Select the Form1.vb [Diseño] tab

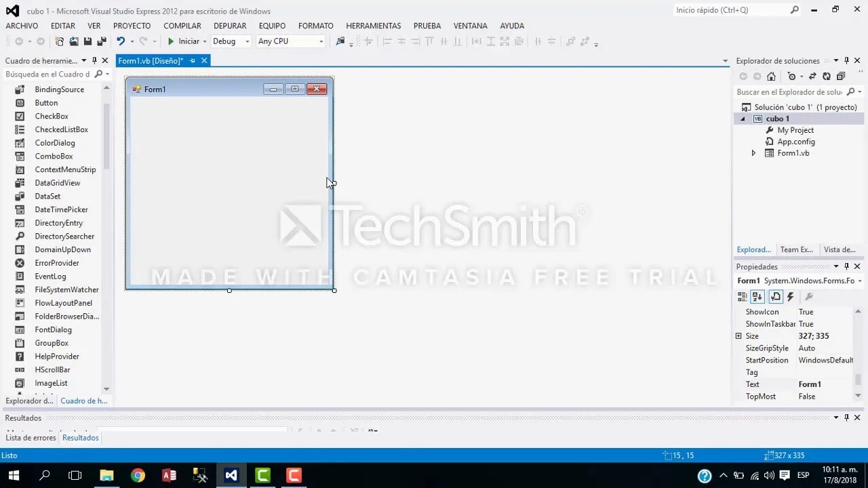pos(151,61)
